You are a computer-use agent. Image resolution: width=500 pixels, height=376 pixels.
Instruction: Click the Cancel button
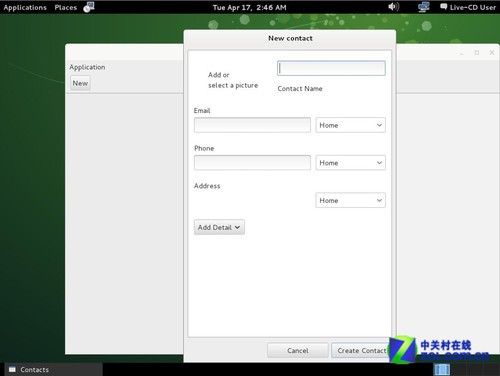click(298, 350)
